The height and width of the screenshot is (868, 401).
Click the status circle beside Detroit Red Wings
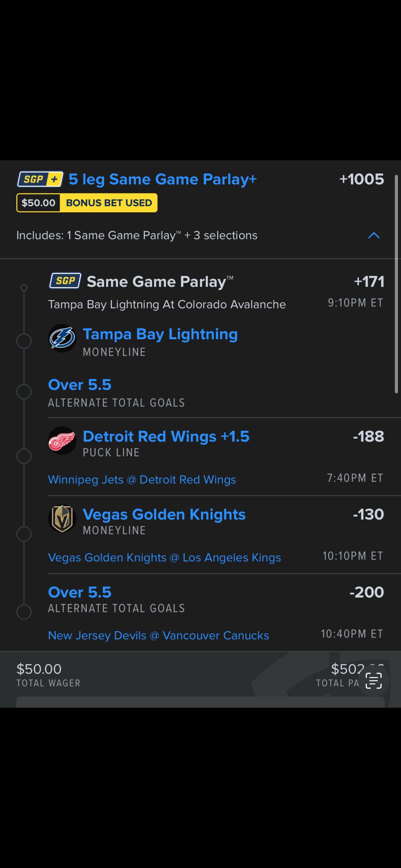click(x=24, y=456)
